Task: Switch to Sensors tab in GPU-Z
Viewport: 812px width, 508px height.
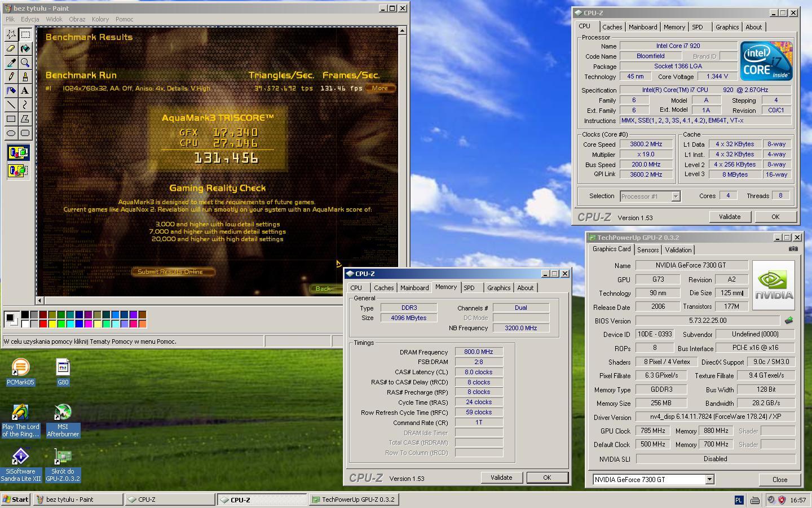Action: point(648,250)
